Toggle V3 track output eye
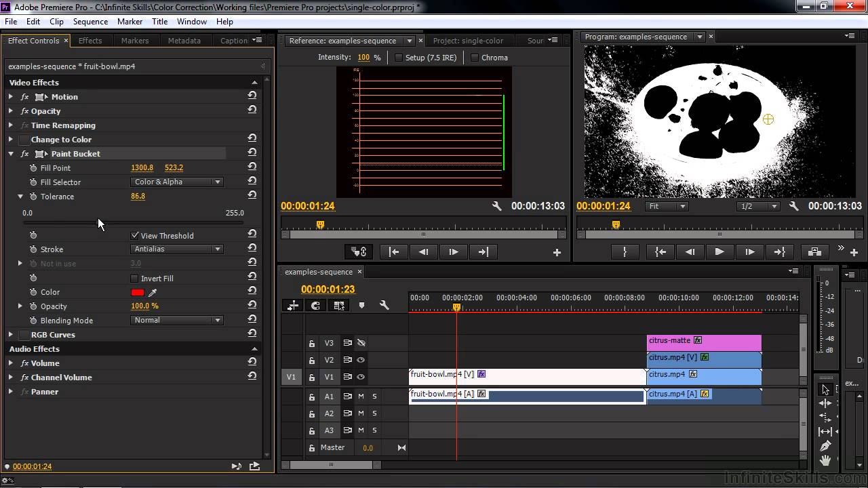868x488 pixels. click(x=361, y=343)
